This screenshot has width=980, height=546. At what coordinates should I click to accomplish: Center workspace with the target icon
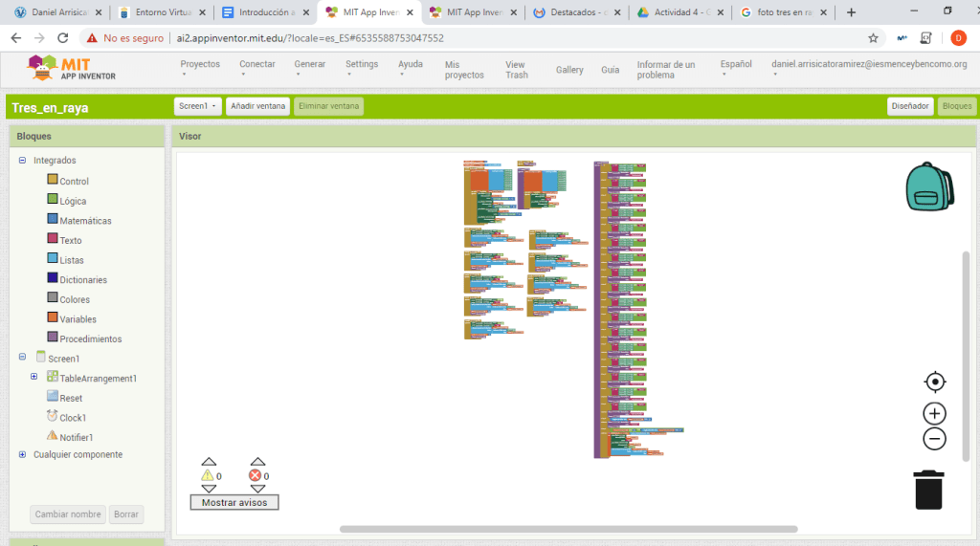(935, 382)
